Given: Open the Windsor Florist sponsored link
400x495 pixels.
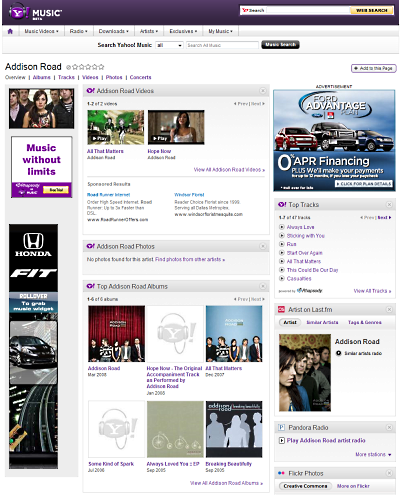Looking at the screenshot, I should [x=189, y=195].
